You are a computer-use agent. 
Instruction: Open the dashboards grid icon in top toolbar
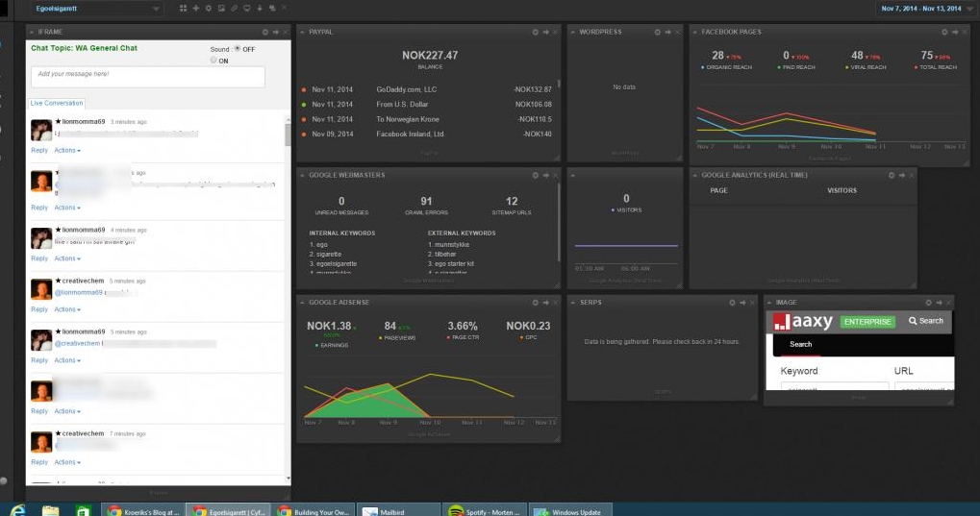pos(183,8)
